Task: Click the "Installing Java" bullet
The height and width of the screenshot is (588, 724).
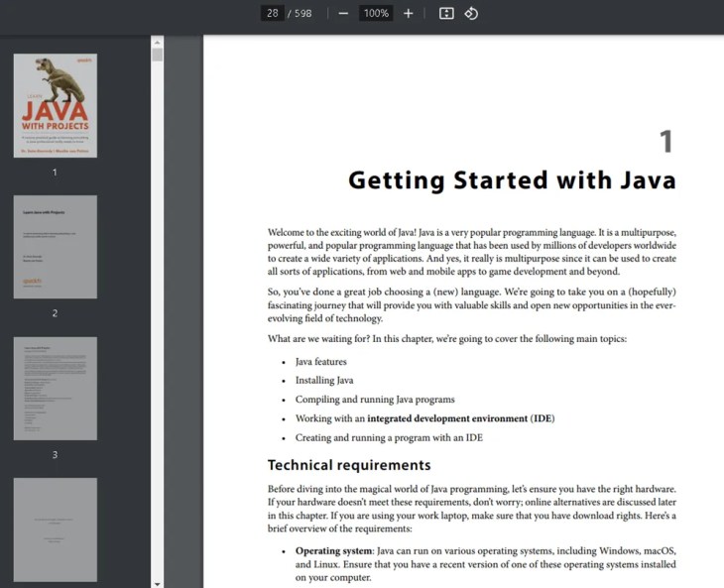Action: click(324, 381)
